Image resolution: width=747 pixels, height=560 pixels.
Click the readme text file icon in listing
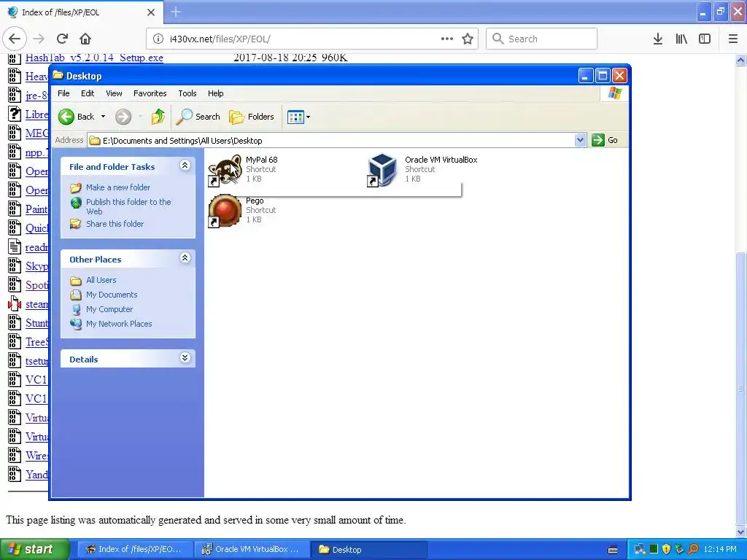pos(15,246)
